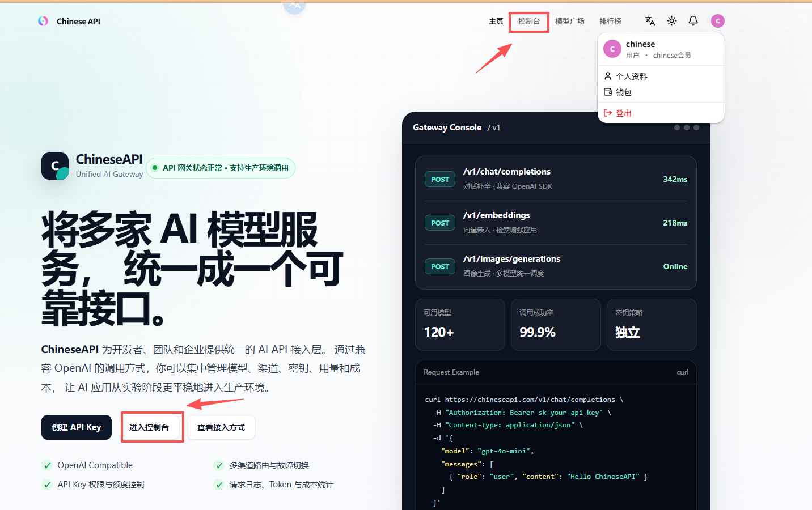The height and width of the screenshot is (510, 812).
Task: Click the 查看接入方式 button
Action: click(221, 427)
